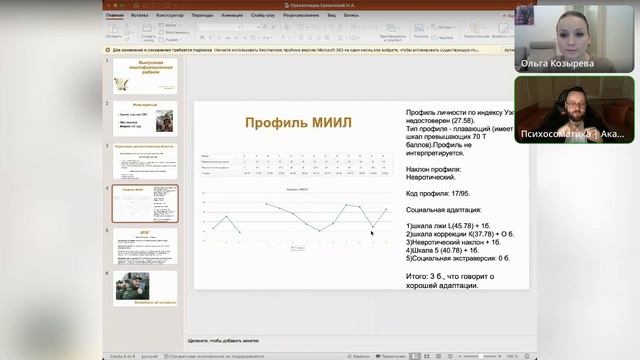Image resolution: width=640 pixels, height=360 pixels.
Task: Switch to reading view icon
Action: (438, 356)
